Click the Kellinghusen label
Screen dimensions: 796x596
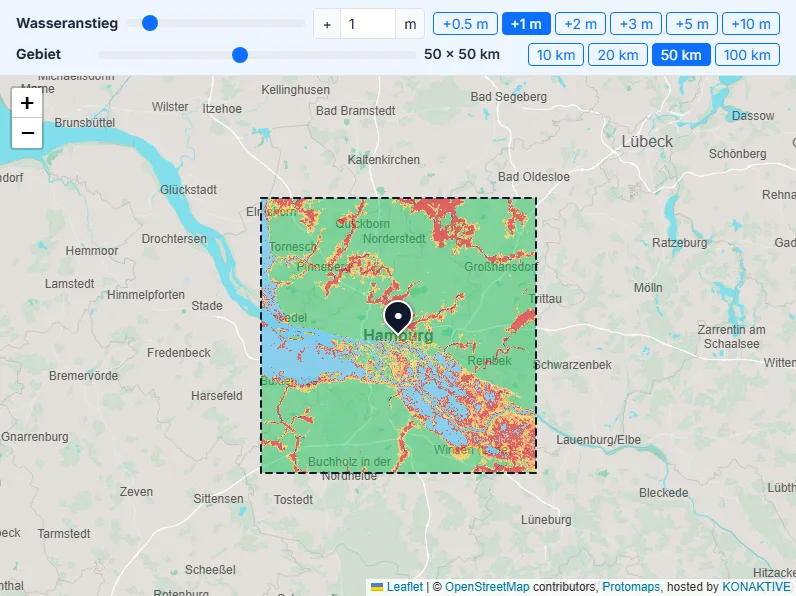295,90
